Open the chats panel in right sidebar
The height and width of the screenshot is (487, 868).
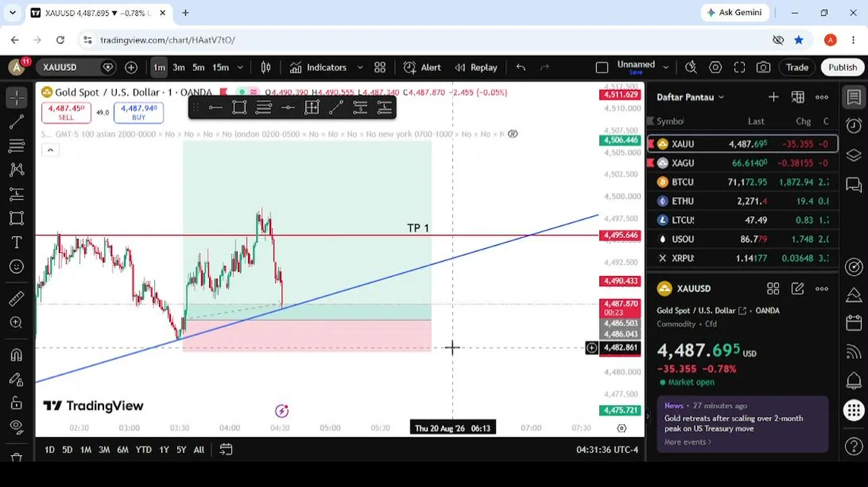click(x=854, y=184)
